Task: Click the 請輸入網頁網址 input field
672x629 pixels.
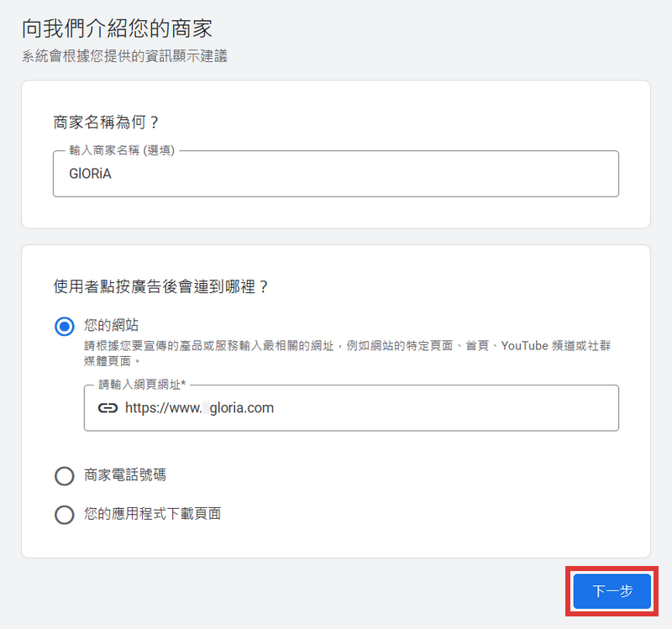Action: tap(336, 407)
